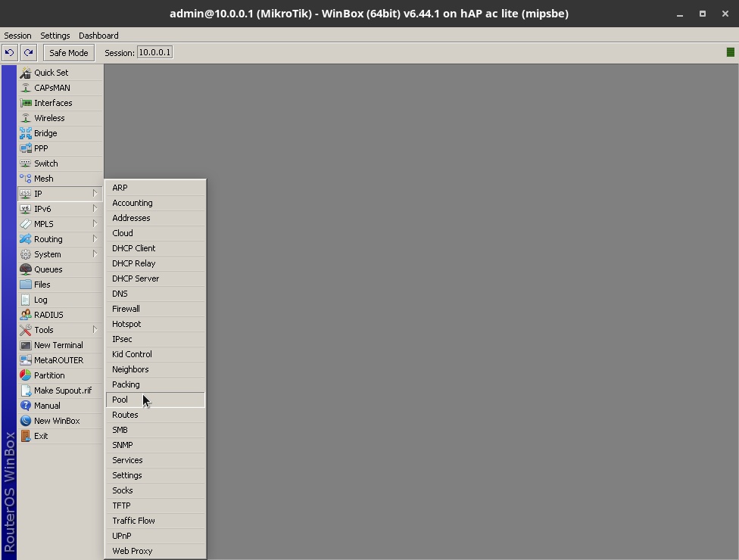This screenshot has width=739, height=560.
Task: Click the Mesh icon in sidebar
Action: (x=26, y=179)
